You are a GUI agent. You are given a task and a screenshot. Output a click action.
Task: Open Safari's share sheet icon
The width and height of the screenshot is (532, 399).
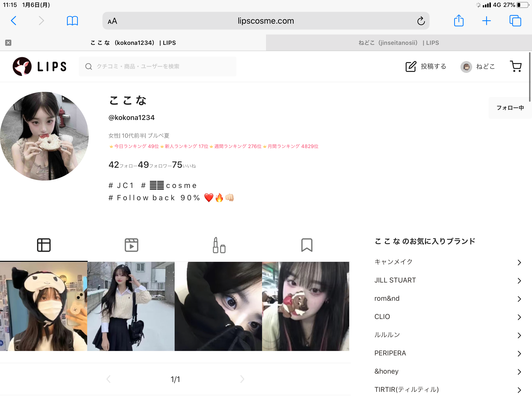[459, 21]
